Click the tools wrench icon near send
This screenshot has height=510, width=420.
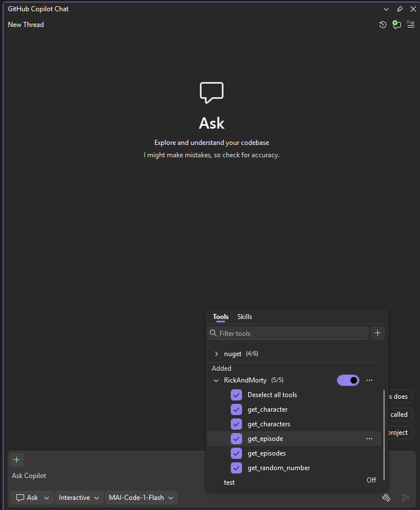[386, 498]
